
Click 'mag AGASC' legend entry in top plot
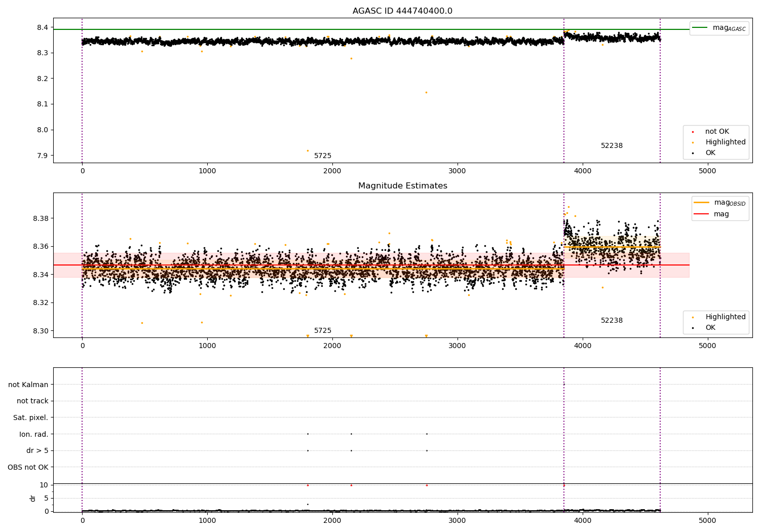point(729,28)
